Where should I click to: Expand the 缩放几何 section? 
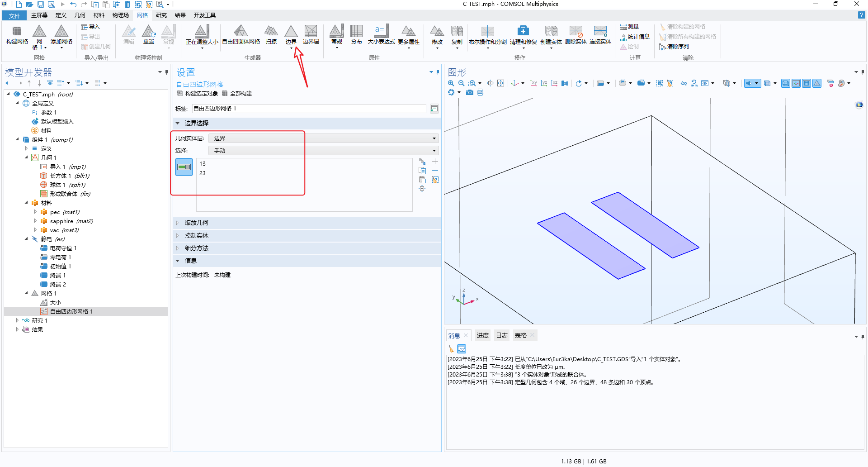point(196,223)
